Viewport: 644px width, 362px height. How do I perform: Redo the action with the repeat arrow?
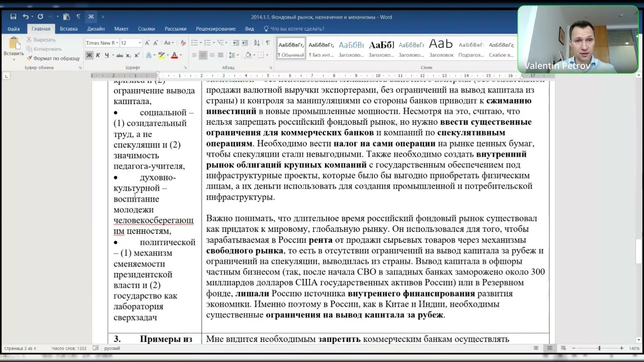click(x=40, y=17)
